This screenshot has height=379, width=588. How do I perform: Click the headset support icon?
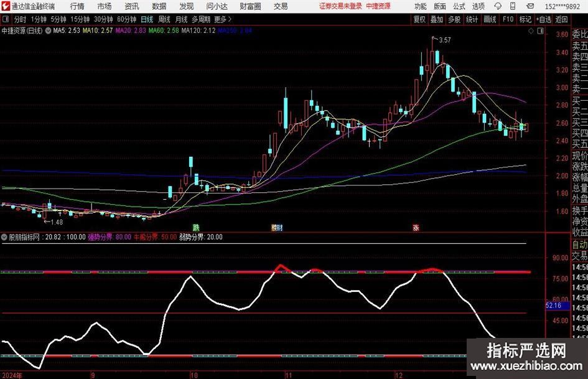(498, 6)
